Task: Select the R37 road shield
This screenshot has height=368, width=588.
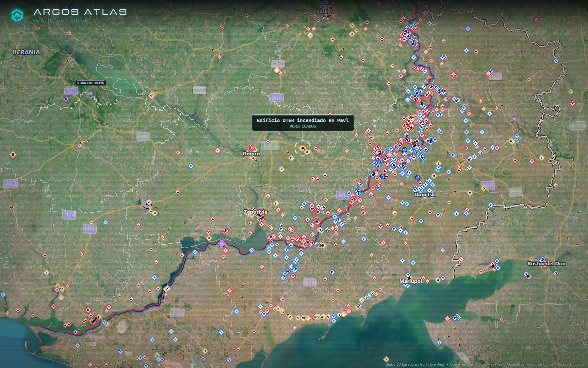Action: 310,282
